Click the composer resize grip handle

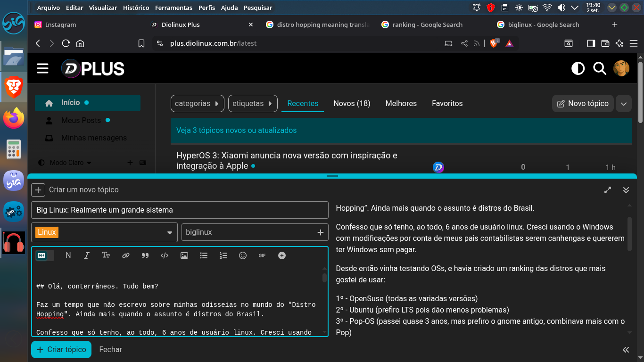[332, 176]
